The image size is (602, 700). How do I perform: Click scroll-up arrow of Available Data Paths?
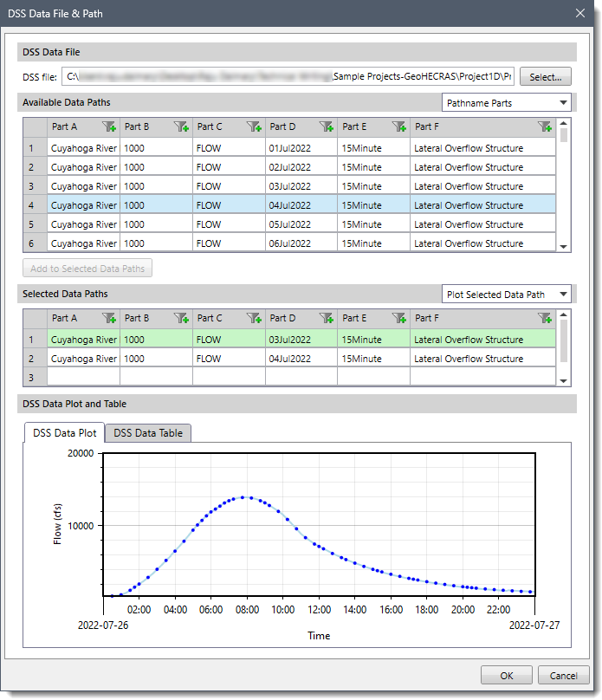click(564, 123)
